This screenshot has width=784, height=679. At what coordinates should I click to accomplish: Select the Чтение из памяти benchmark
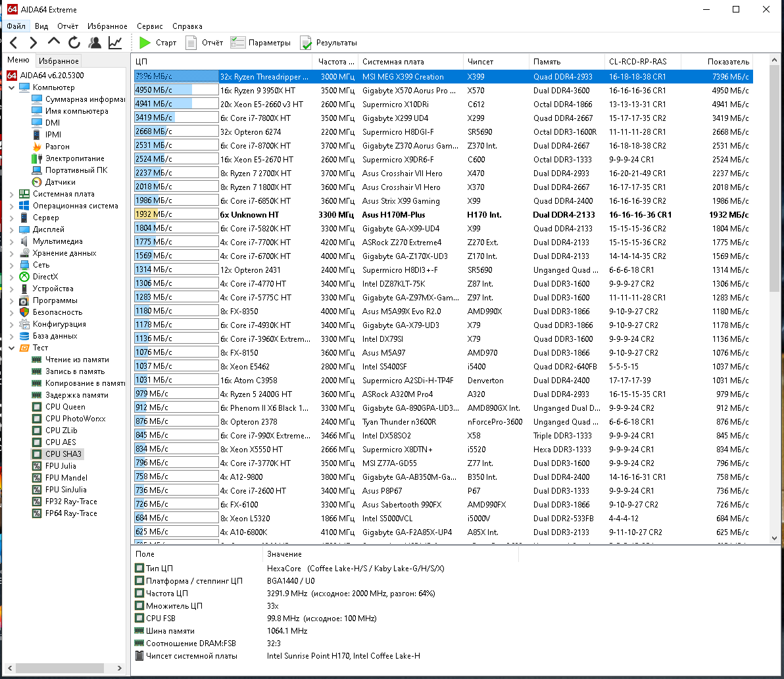70,360
